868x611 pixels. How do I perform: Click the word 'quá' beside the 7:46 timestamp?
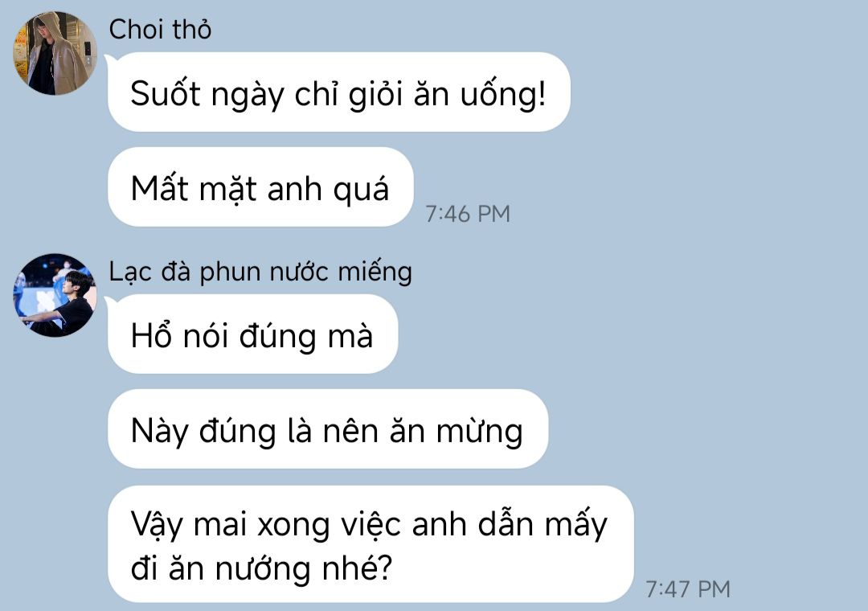(361, 190)
